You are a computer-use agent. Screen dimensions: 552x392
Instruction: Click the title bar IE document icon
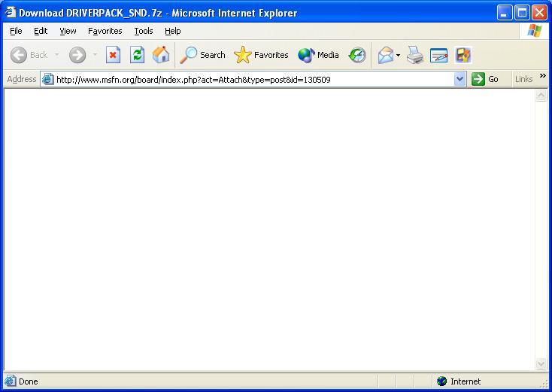click(x=11, y=13)
